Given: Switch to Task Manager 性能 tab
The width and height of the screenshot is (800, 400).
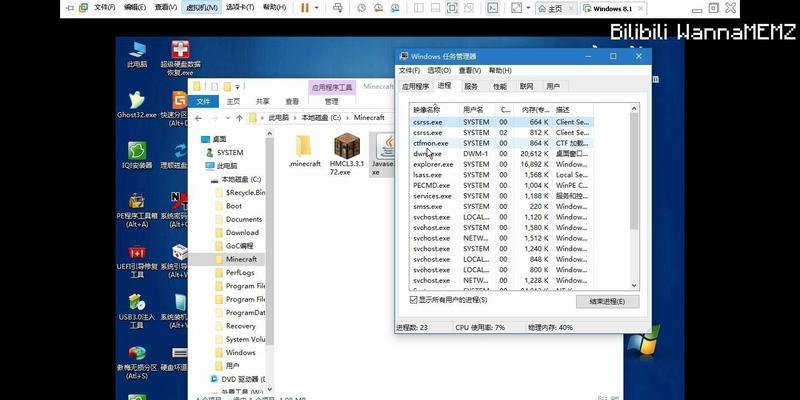Looking at the screenshot, I should click(x=500, y=87).
